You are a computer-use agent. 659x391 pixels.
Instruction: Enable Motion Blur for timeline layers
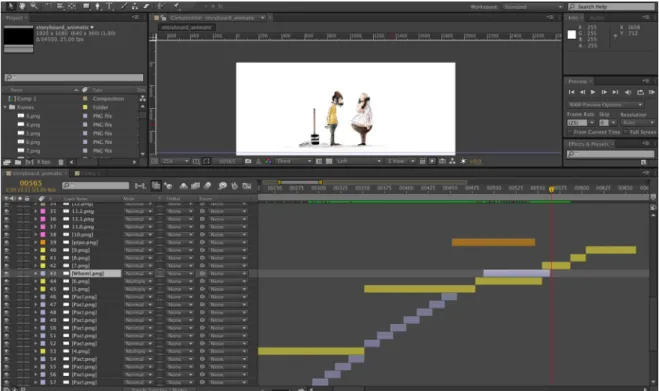pos(207,185)
